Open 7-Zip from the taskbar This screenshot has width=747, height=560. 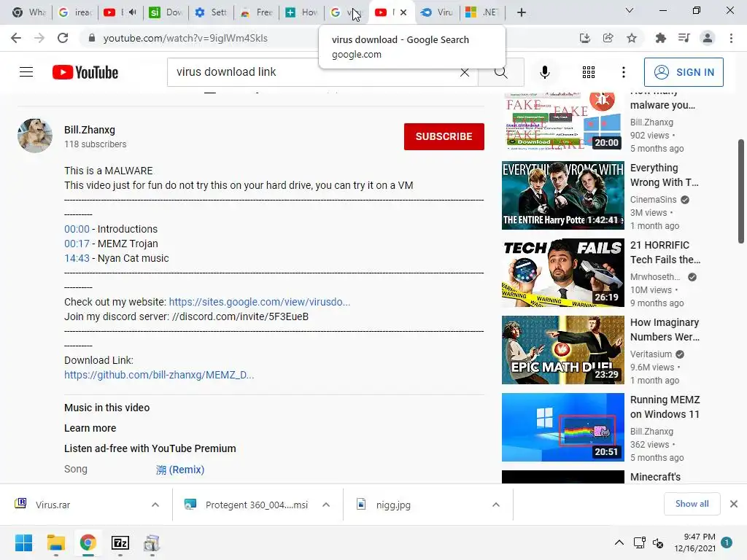[120, 542]
